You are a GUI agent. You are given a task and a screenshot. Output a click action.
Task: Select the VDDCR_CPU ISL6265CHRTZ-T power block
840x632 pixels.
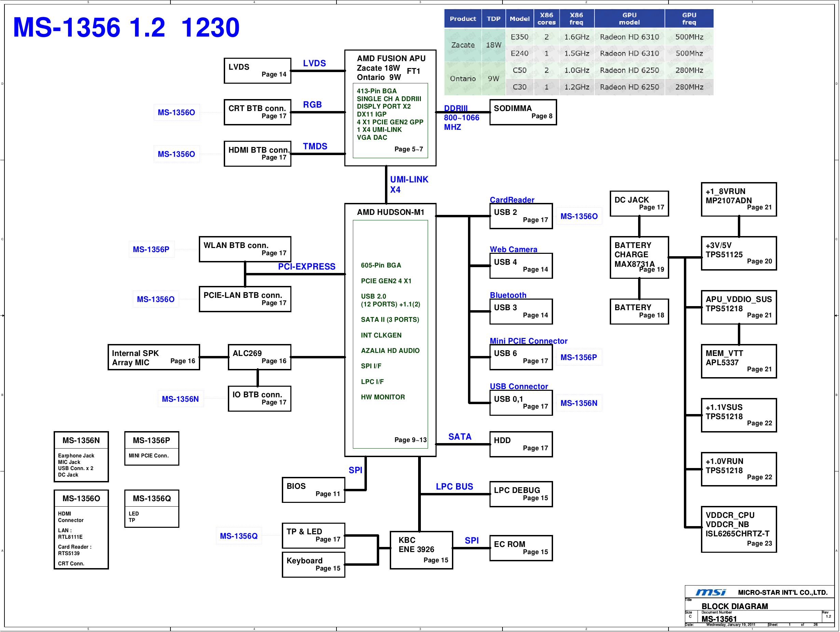(x=738, y=529)
